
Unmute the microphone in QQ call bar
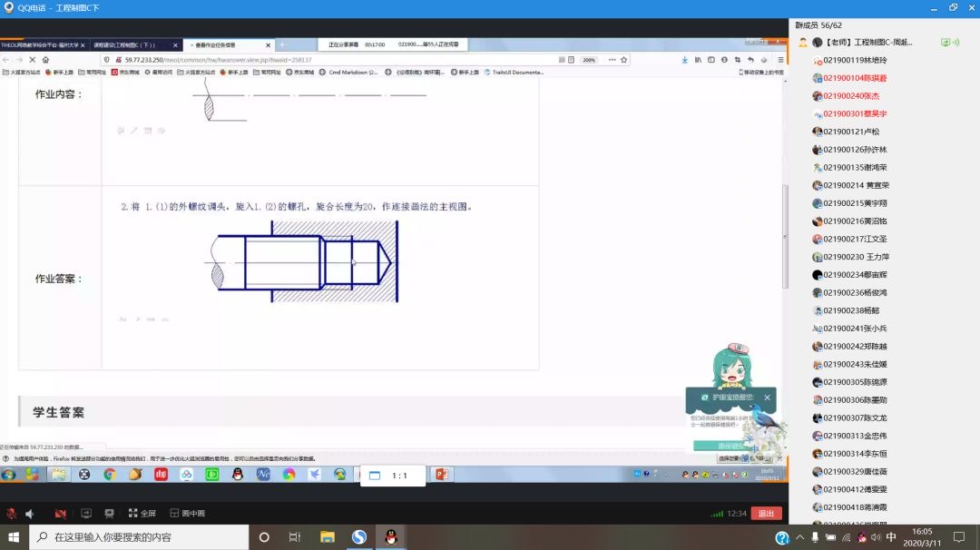pos(13,513)
